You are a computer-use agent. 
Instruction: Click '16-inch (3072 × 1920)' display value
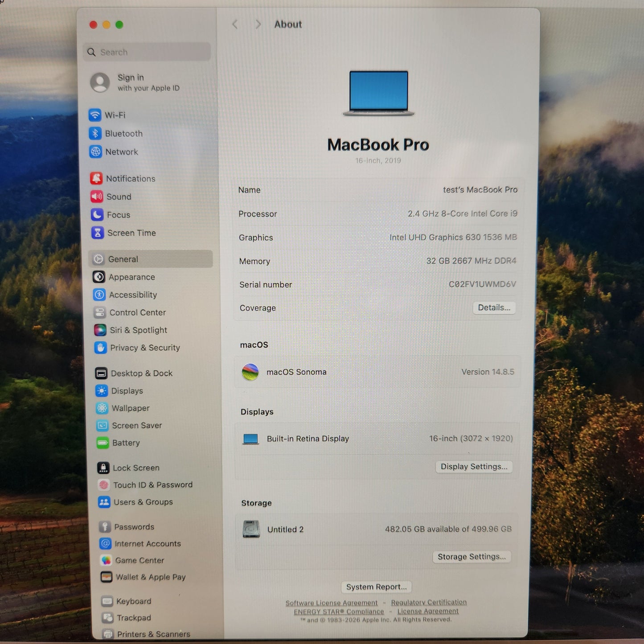(x=471, y=439)
